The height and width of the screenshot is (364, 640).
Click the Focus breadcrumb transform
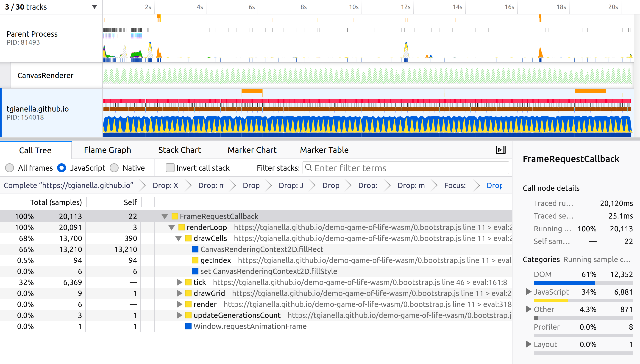455,185
